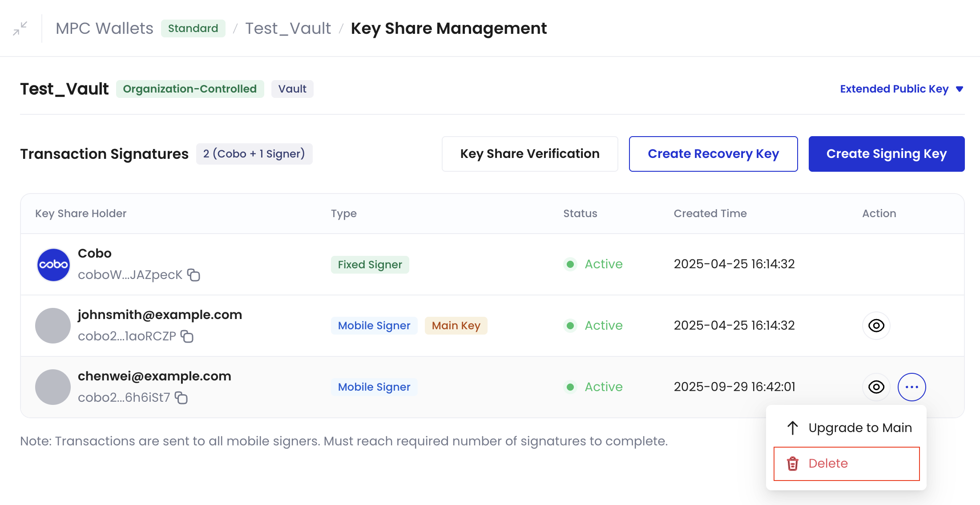Click johnsmith@example.com gray avatar
Image resolution: width=980 pixels, height=505 pixels.
click(53, 326)
